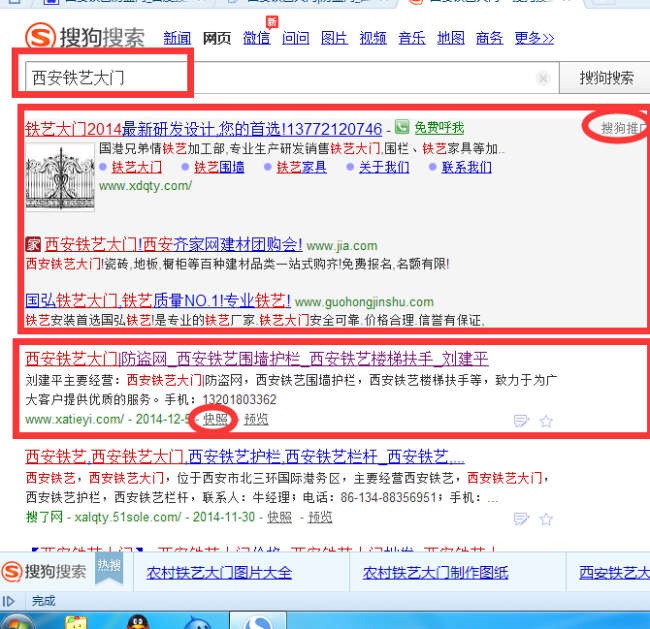Screen dimensions: 650x629
Task: Click the play icon in status bar
Action: [x=8, y=601]
